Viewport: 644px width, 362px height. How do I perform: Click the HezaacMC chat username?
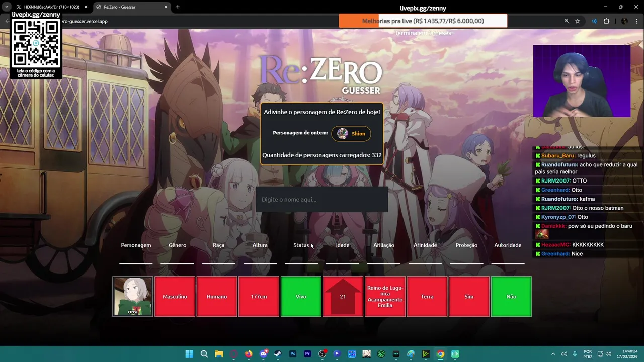coord(556,245)
